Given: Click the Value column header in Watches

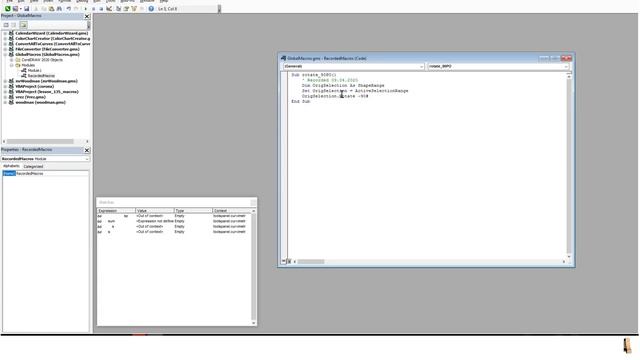Looking at the screenshot, I should point(155,211).
